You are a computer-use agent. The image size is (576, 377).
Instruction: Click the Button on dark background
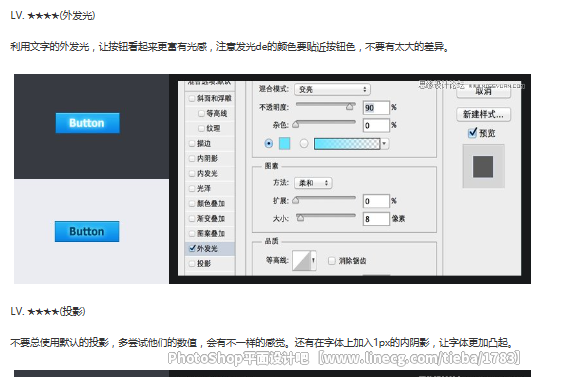(87, 123)
